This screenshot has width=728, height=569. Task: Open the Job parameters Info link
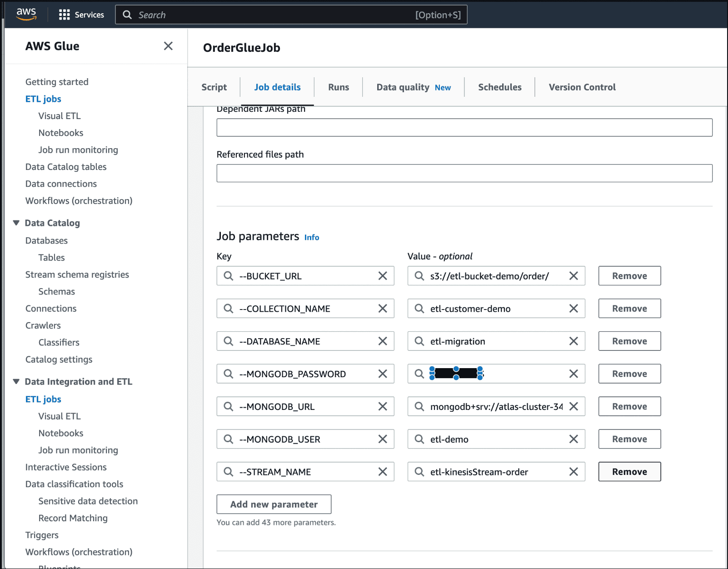[x=312, y=237]
